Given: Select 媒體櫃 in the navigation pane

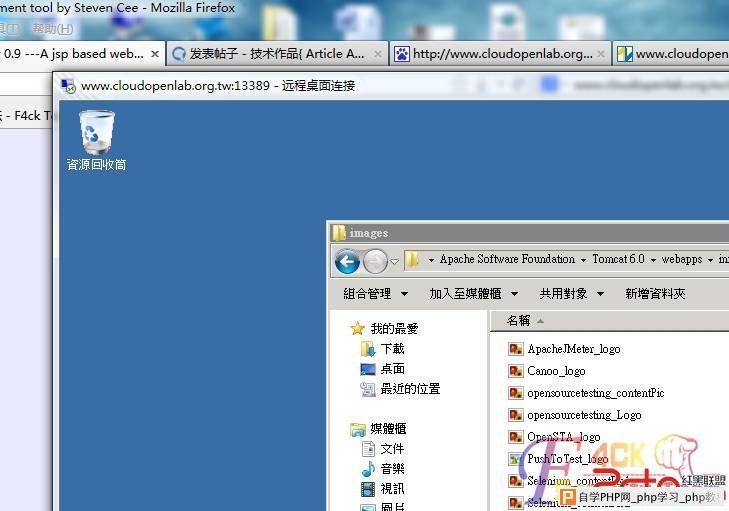Looking at the screenshot, I should click(388, 428).
